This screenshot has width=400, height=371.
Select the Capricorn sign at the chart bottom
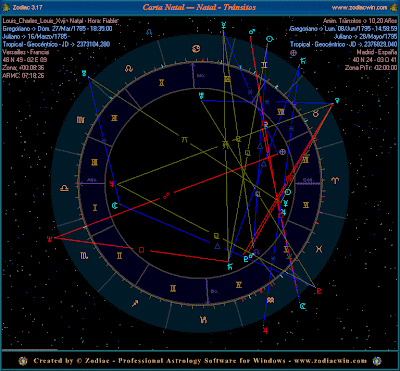(x=203, y=320)
